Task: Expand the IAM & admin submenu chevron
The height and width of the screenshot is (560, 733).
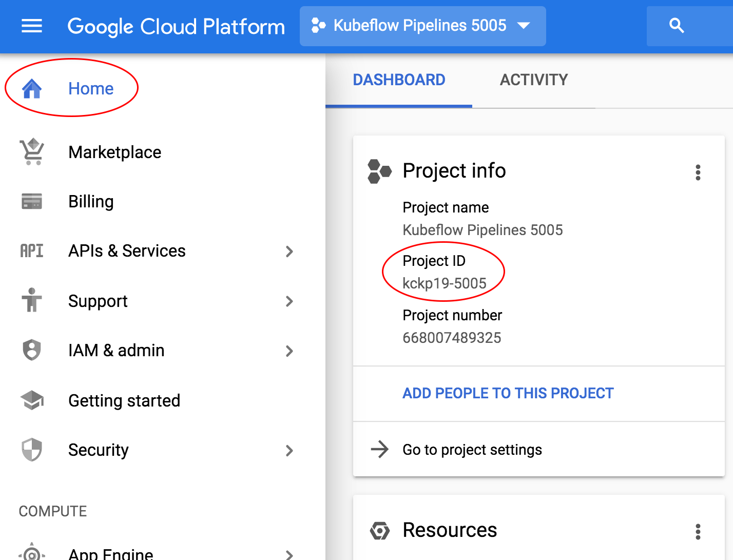Action: (x=290, y=351)
